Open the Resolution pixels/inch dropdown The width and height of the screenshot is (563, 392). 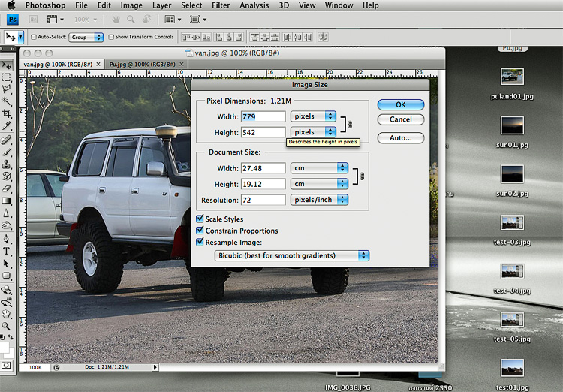pyautogui.click(x=320, y=200)
